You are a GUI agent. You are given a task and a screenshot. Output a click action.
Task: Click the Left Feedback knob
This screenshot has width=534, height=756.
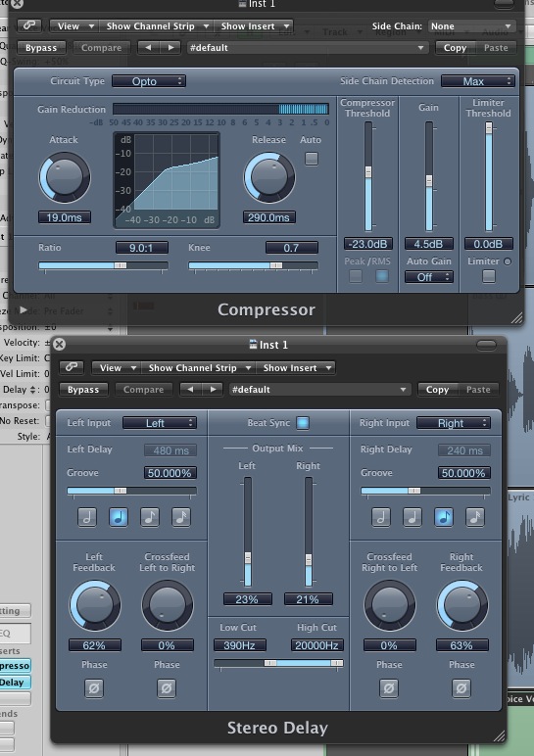[94, 605]
